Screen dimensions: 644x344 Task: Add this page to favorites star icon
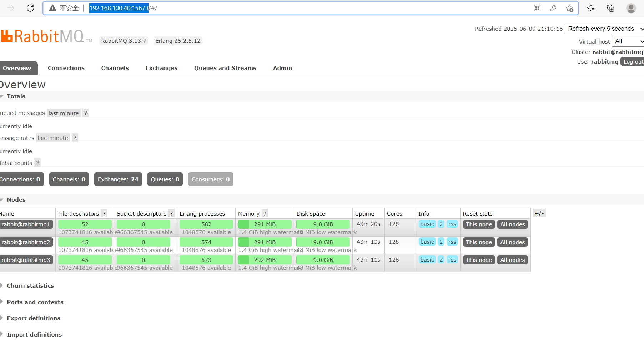tap(569, 8)
